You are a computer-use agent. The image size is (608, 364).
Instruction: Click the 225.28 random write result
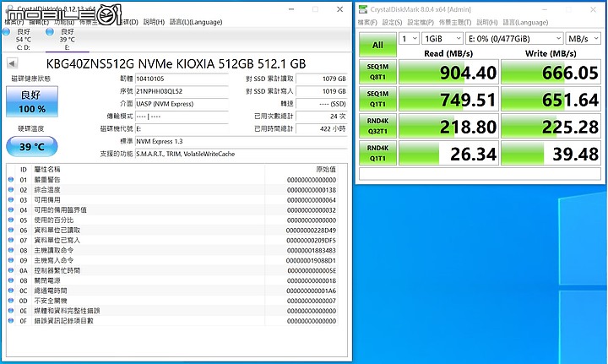[551, 127]
